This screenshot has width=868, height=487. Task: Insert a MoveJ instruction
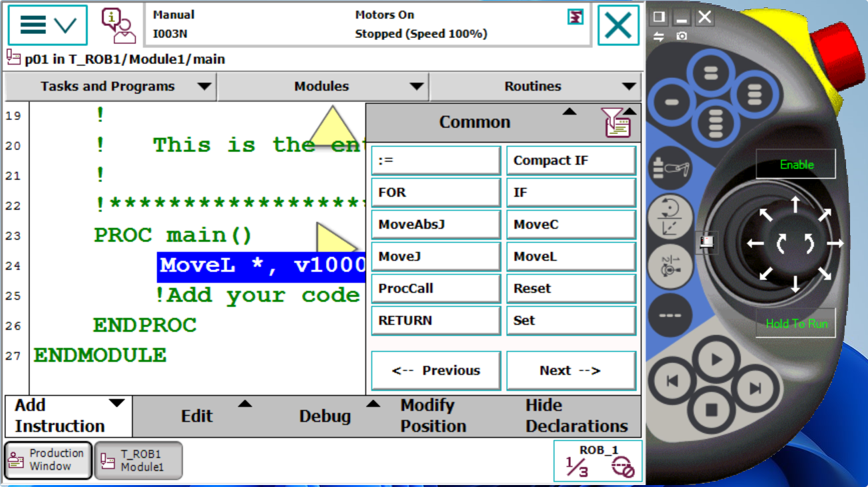435,257
